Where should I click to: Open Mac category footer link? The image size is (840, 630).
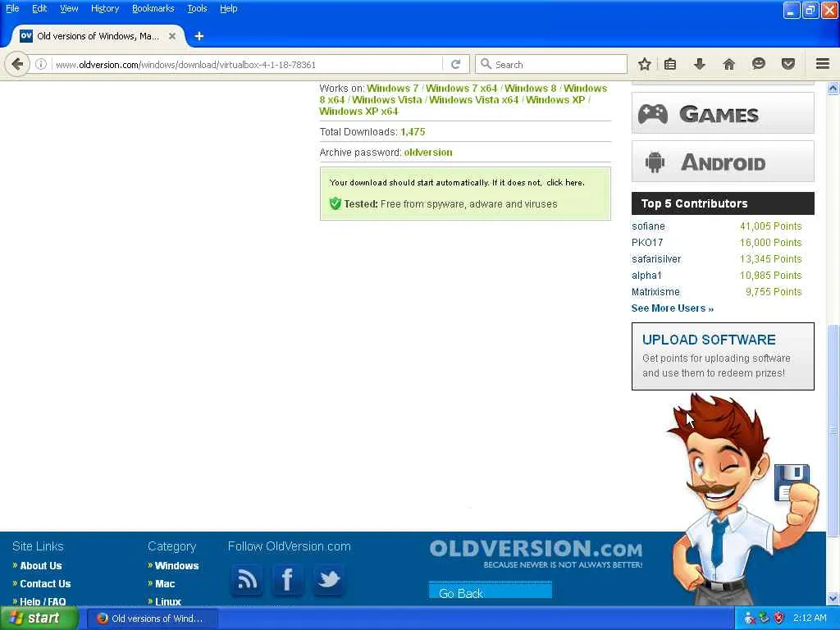pos(165,584)
